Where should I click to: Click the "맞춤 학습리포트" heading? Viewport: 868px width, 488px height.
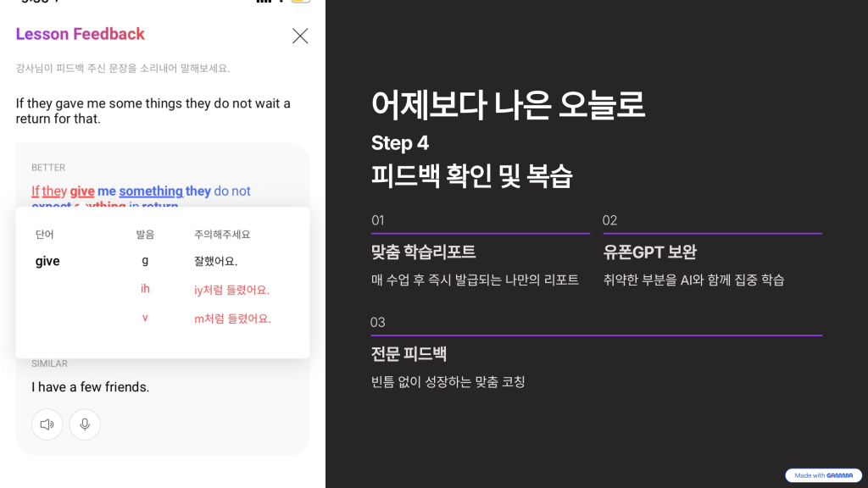[x=424, y=252]
